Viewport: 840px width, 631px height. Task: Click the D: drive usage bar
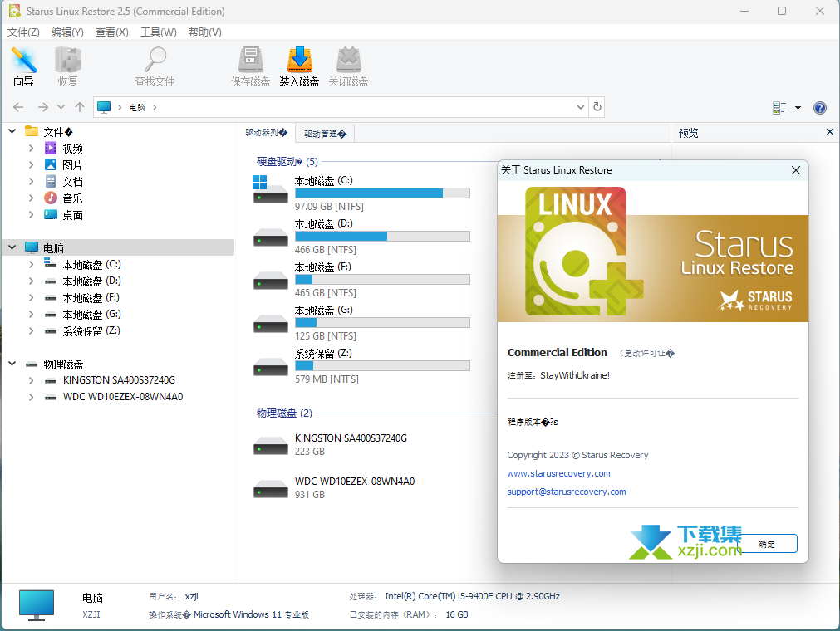click(382, 236)
